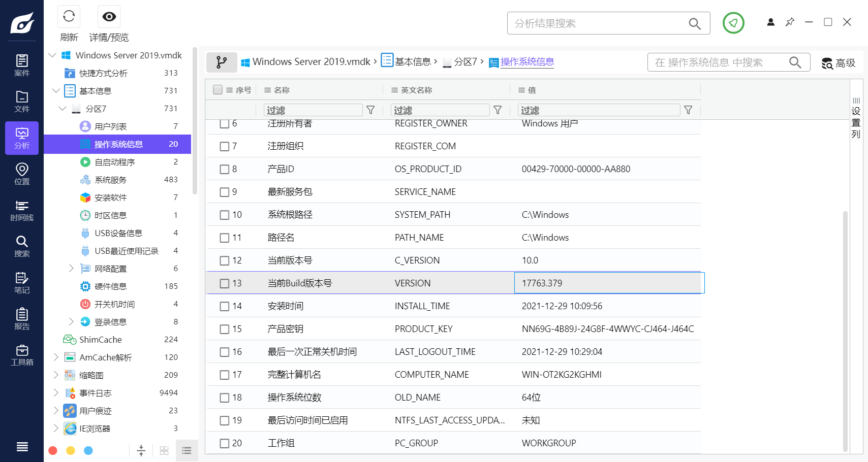Expand the 网络配置 tree node
The image size is (868, 462).
click(71, 268)
